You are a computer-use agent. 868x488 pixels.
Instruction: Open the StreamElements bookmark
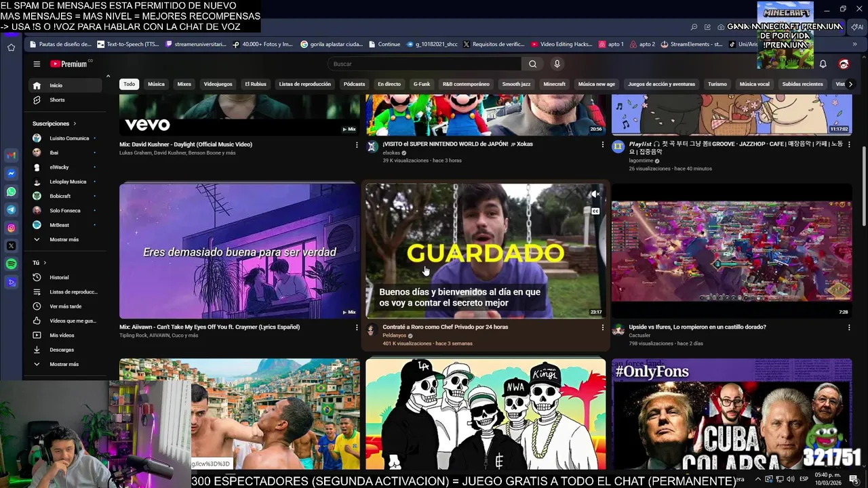(x=691, y=44)
